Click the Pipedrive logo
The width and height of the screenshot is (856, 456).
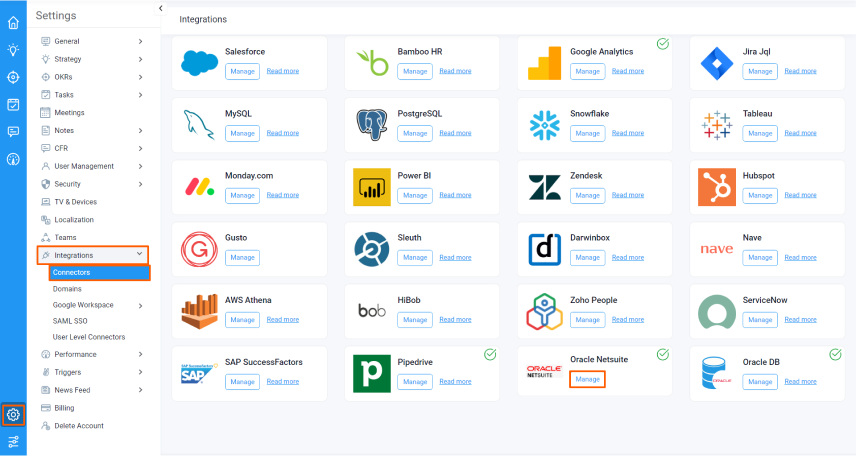point(372,374)
